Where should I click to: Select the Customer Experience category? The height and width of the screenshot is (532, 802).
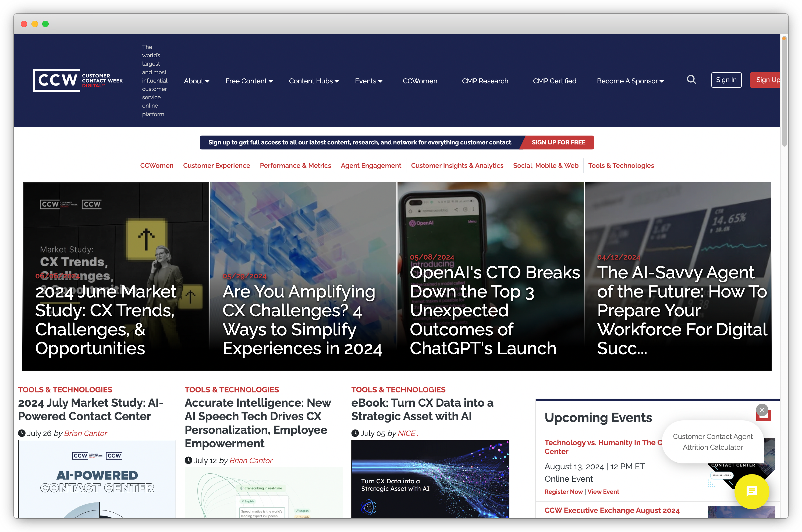point(217,166)
